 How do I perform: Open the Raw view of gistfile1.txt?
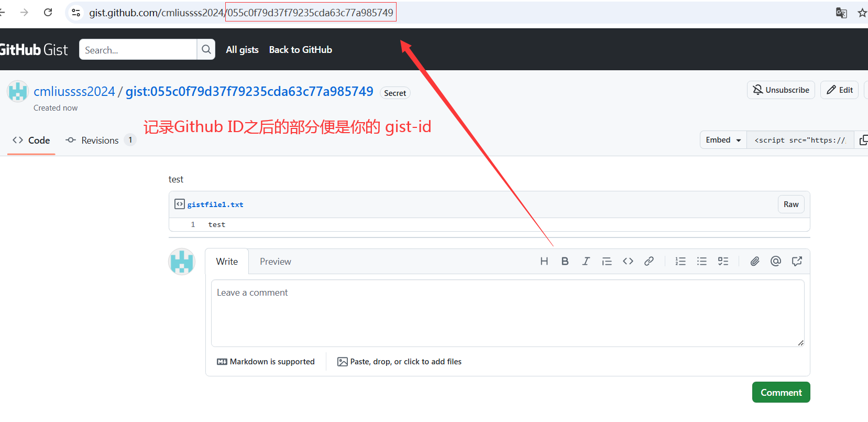tap(790, 204)
